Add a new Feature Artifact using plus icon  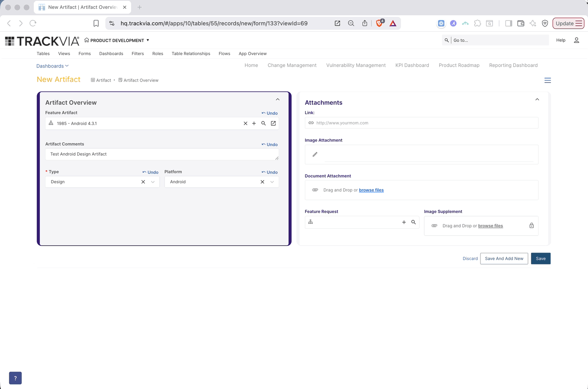click(254, 123)
